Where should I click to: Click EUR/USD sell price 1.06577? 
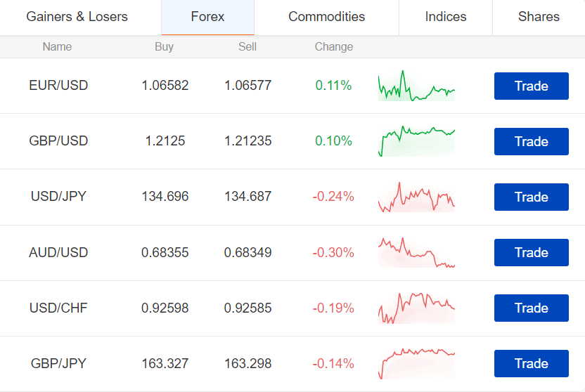coord(247,85)
